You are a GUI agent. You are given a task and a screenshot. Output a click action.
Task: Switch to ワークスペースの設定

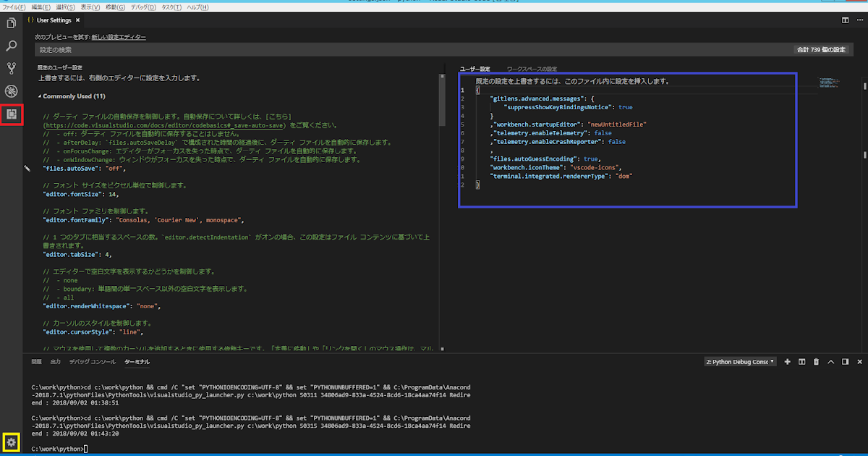coord(531,68)
